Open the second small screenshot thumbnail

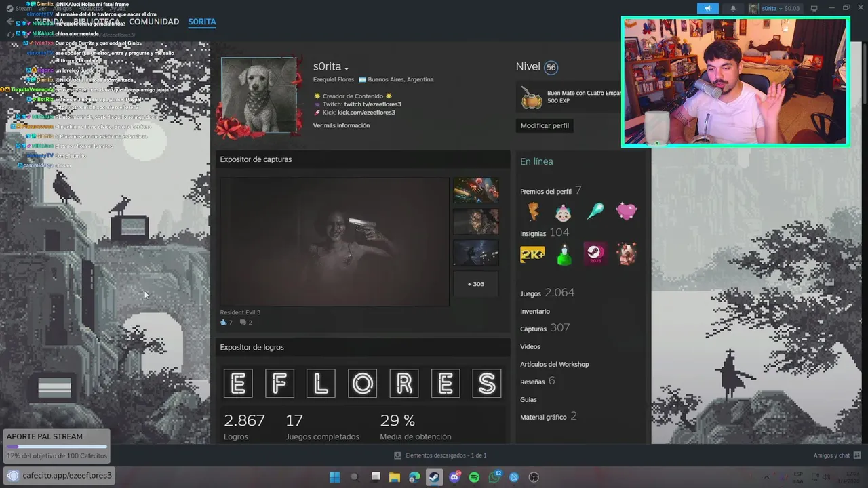(x=475, y=222)
